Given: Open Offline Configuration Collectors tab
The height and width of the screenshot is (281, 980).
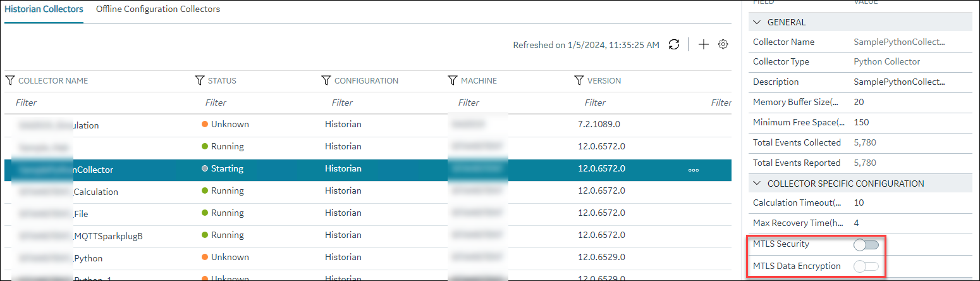Looking at the screenshot, I should 158,9.
